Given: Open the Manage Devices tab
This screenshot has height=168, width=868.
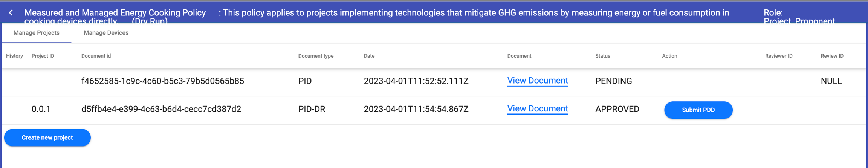Looking at the screenshot, I should click(106, 33).
